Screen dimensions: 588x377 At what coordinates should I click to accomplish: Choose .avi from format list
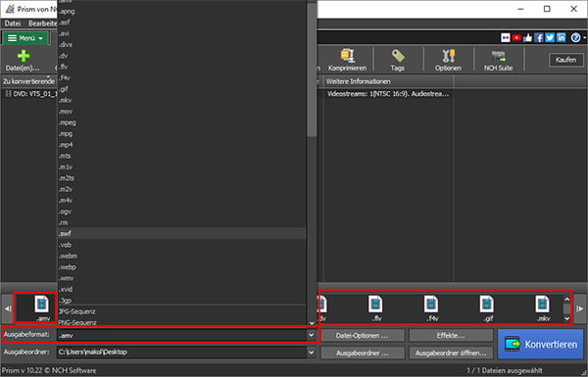click(182, 33)
